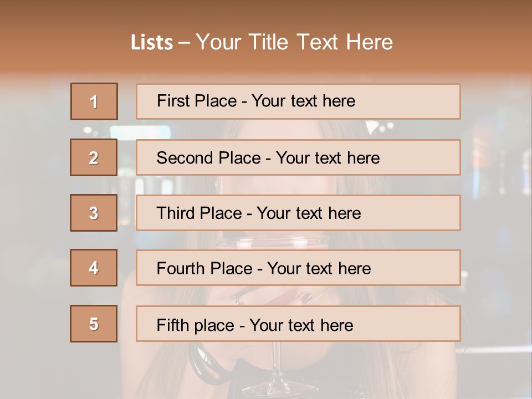Click the dark fingernail in the background photo
Viewport: 532px width, 399px height.
305,298
